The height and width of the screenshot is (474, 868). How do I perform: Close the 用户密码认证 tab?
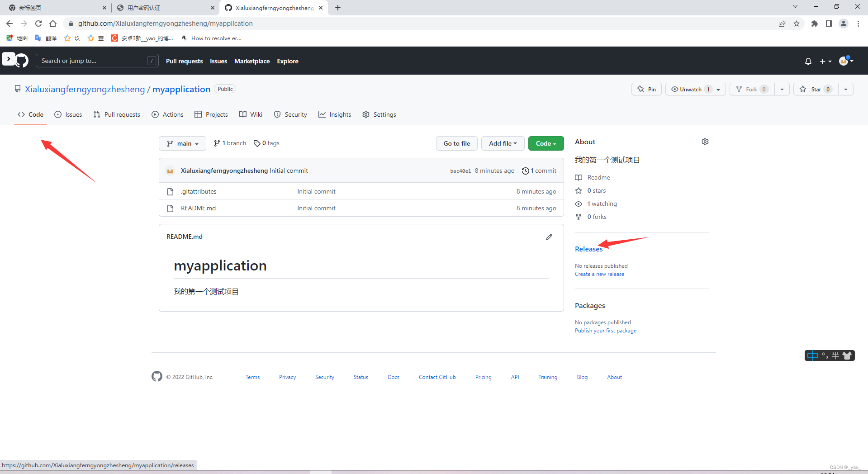tap(213, 8)
